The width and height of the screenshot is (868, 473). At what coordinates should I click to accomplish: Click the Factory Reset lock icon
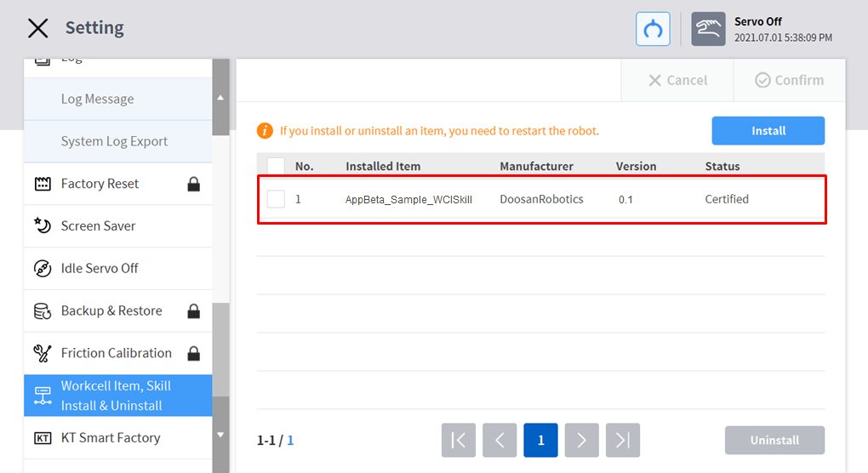[193, 184]
